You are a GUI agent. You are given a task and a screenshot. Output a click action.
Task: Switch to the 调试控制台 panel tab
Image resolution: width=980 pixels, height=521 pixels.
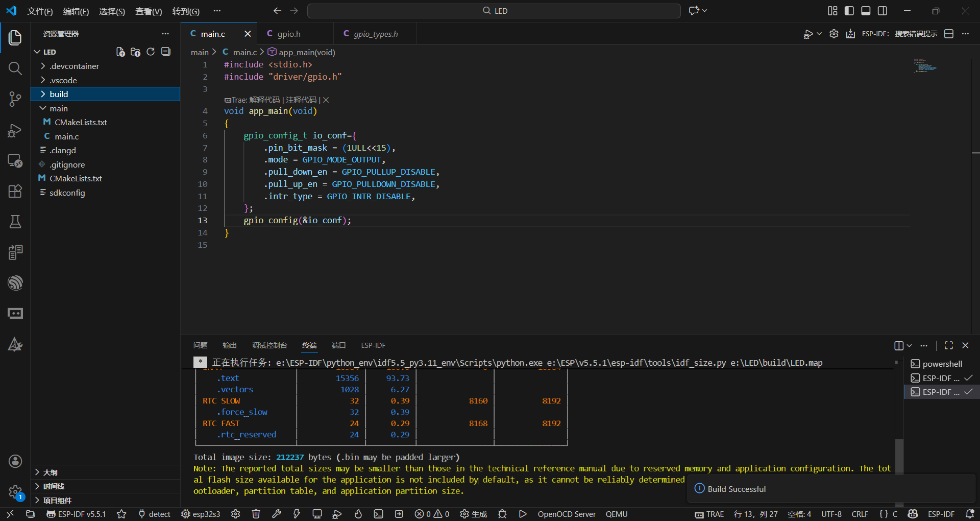pos(269,345)
